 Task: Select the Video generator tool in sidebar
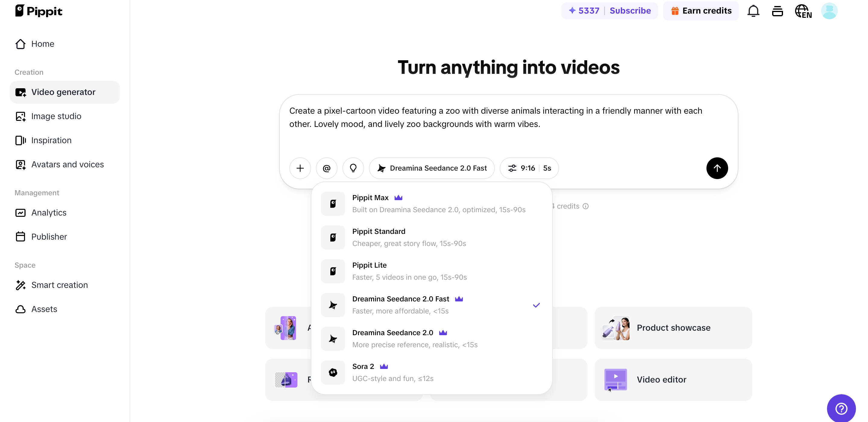[x=63, y=92]
